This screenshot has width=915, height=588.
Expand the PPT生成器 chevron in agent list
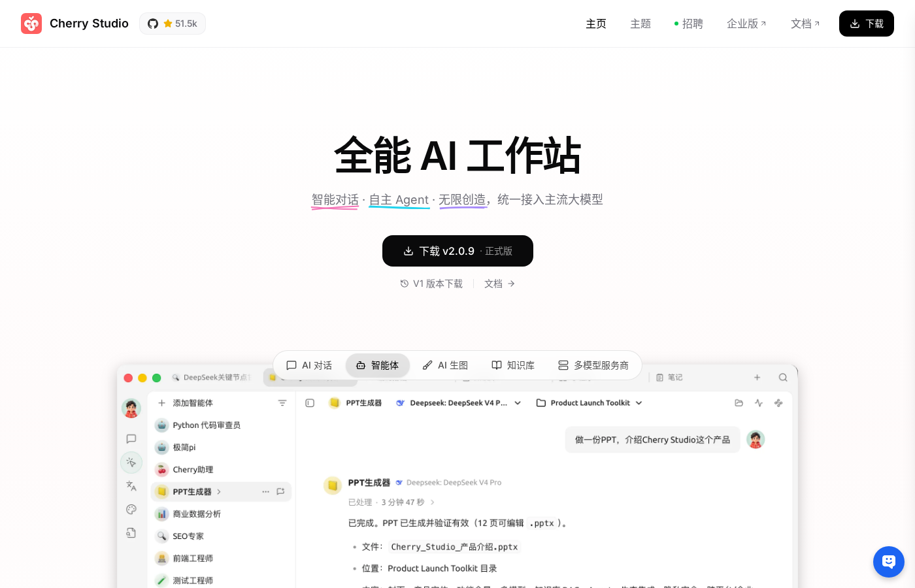click(219, 492)
